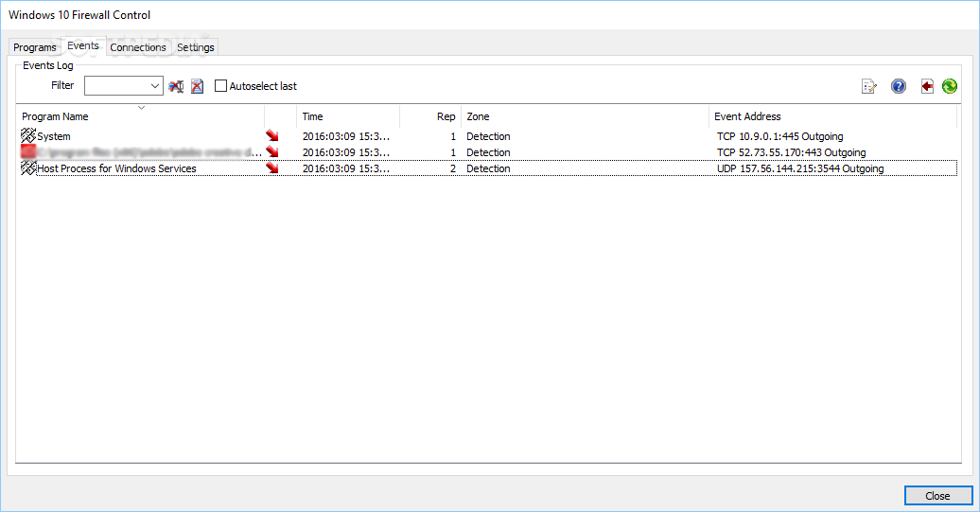
Task: Click the Close button
Action: (938, 496)
